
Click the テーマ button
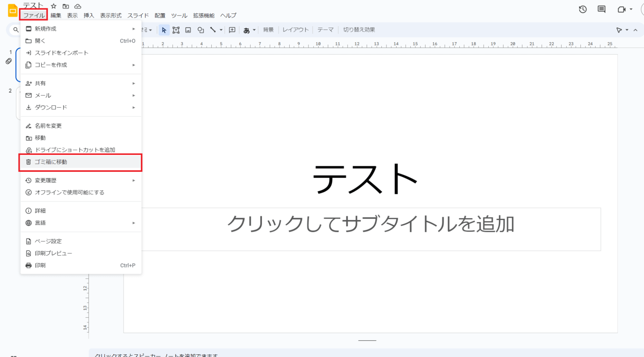tap(325, 30)
